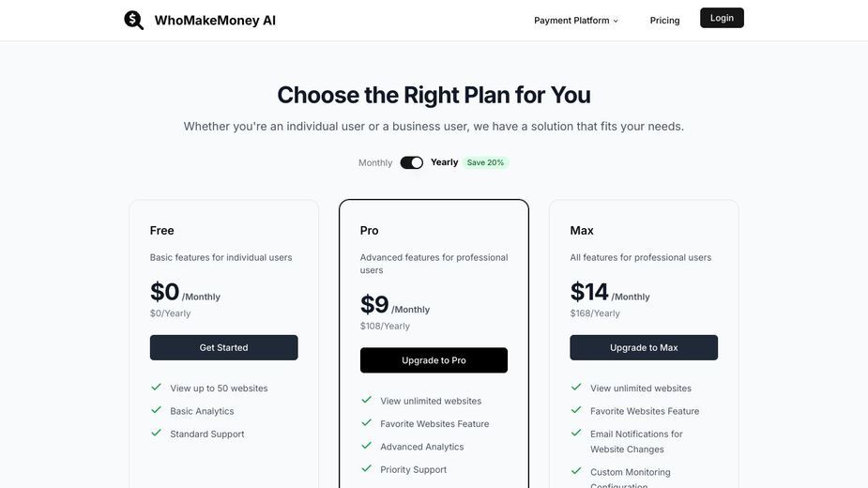Select the Yearly billing label

(445, 162)
